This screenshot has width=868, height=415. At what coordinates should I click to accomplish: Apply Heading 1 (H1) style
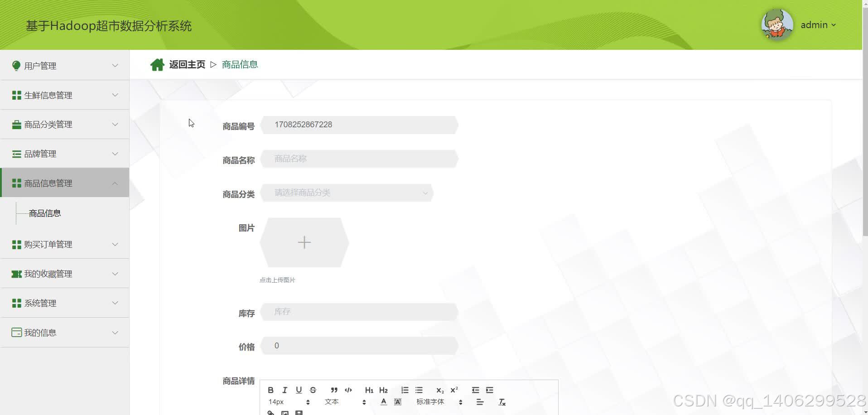coord(369,390)
